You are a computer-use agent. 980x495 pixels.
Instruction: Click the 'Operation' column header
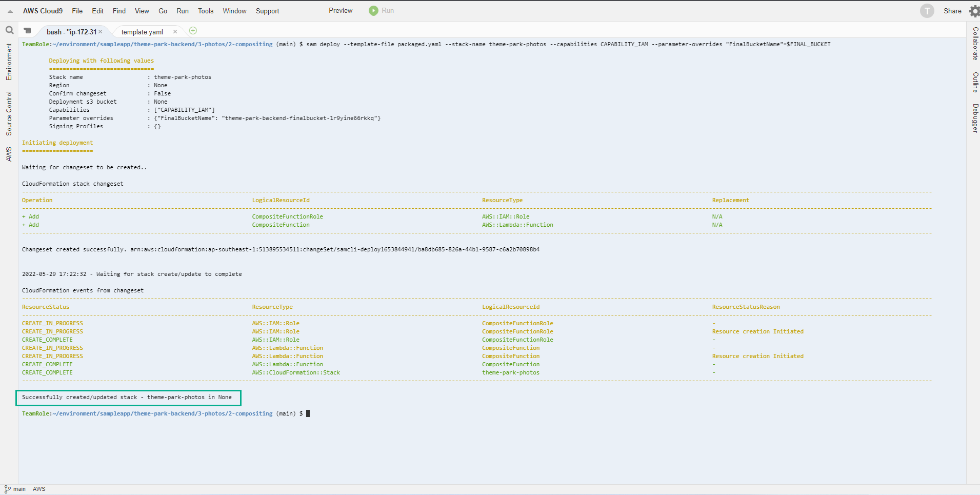pyautogui.click(x=37, y=200)
